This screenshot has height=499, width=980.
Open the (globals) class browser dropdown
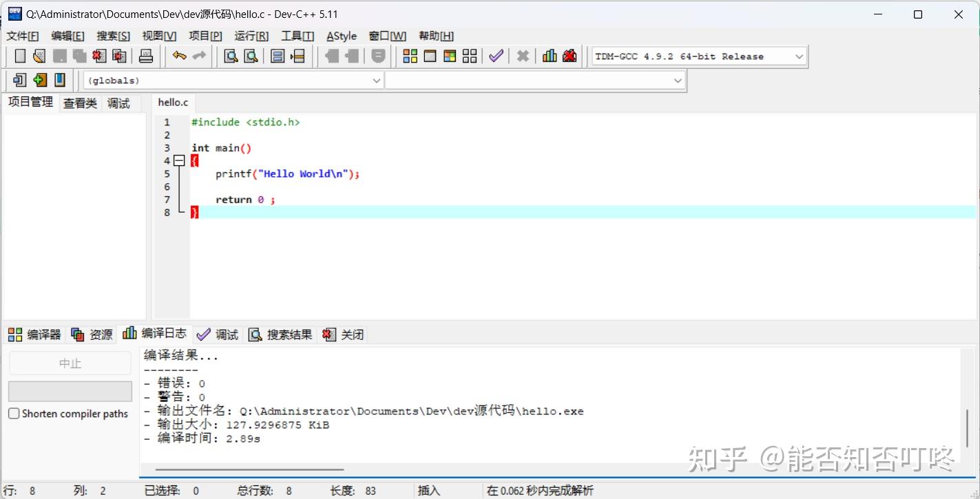point(376,80)
